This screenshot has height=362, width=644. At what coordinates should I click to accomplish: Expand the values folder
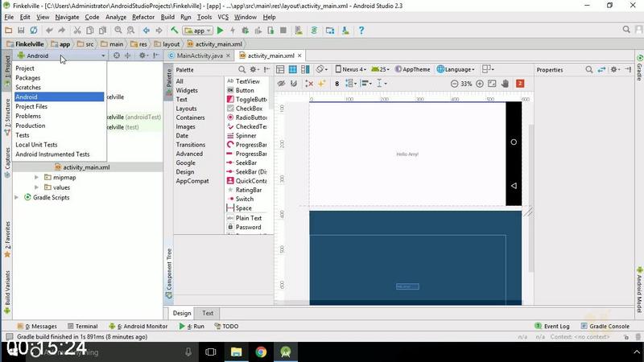coord(36,187)
